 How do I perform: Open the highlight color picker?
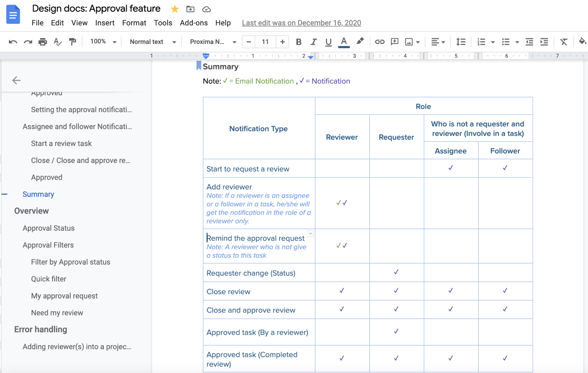pyautogui.click(x=360, y=41)
